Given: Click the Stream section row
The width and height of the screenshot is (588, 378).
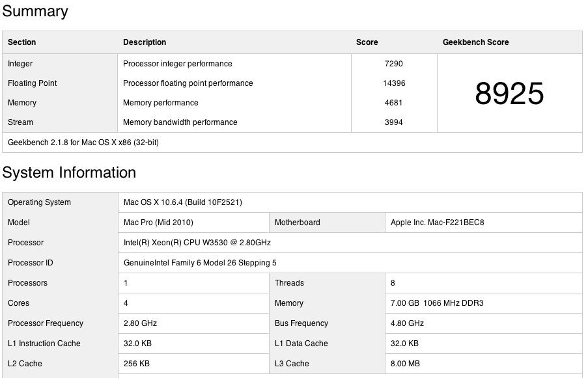Looking at the screenshot, I should (20, 122).
